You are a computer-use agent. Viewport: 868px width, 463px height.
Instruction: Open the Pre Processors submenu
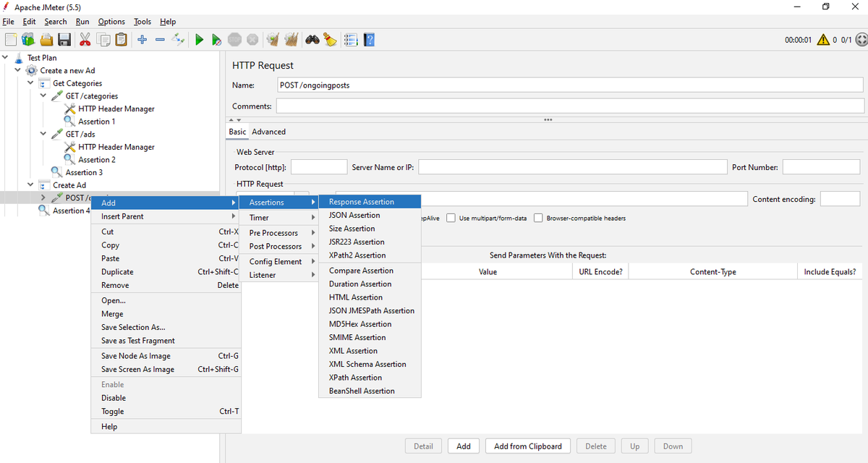click(279, 233)
